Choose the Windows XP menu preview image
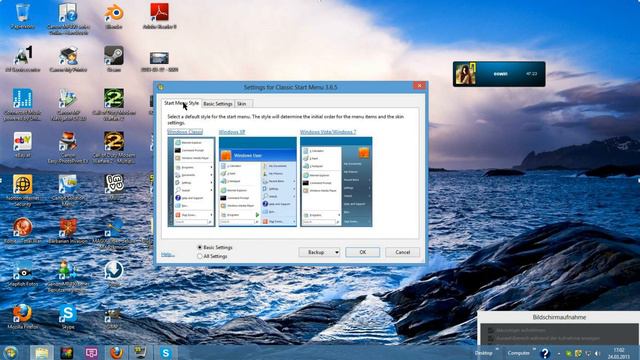 tap(258, 182)
